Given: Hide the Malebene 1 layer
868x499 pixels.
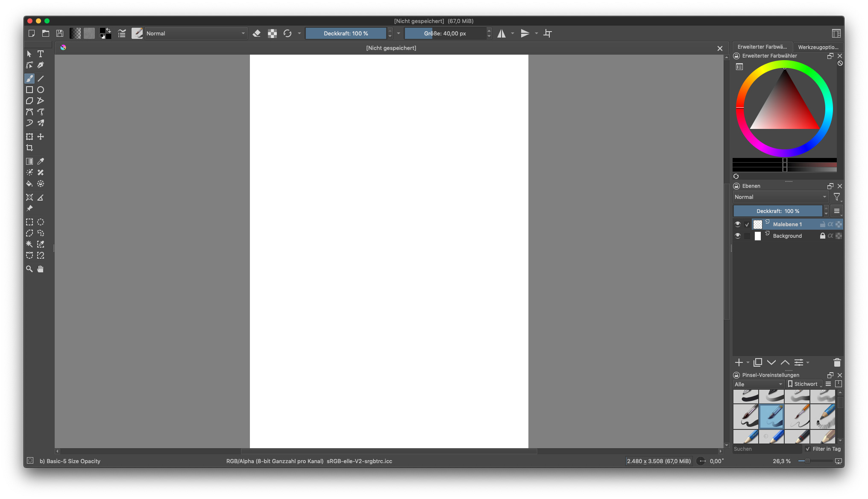Looking at the screenshot, I should [x=738, y=224].
